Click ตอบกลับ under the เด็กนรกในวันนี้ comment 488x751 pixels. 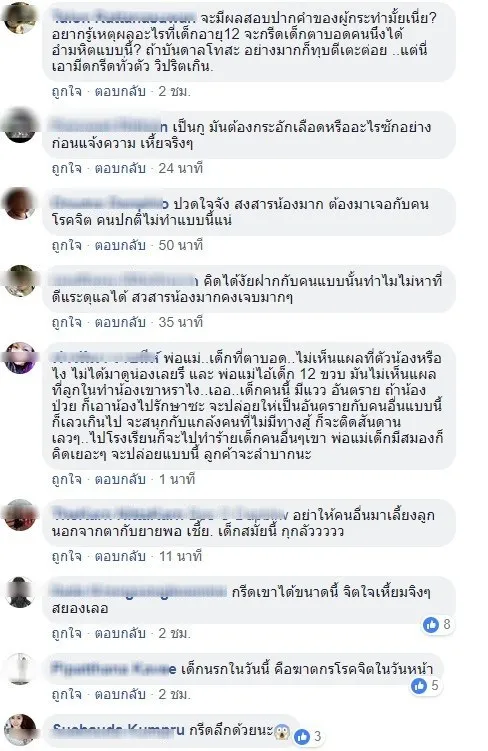tap(120, 694)
